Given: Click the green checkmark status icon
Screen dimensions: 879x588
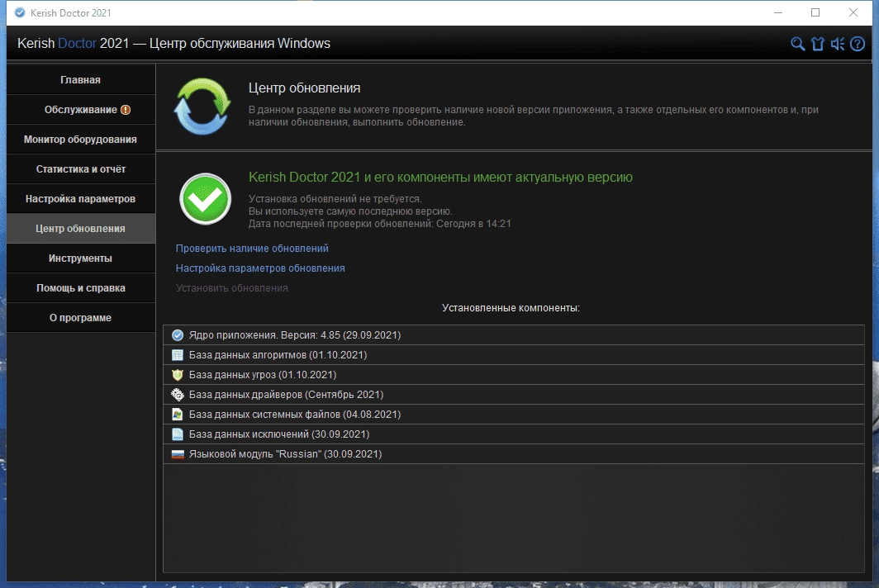Looking at the screenshot, I should pos(205,199).
